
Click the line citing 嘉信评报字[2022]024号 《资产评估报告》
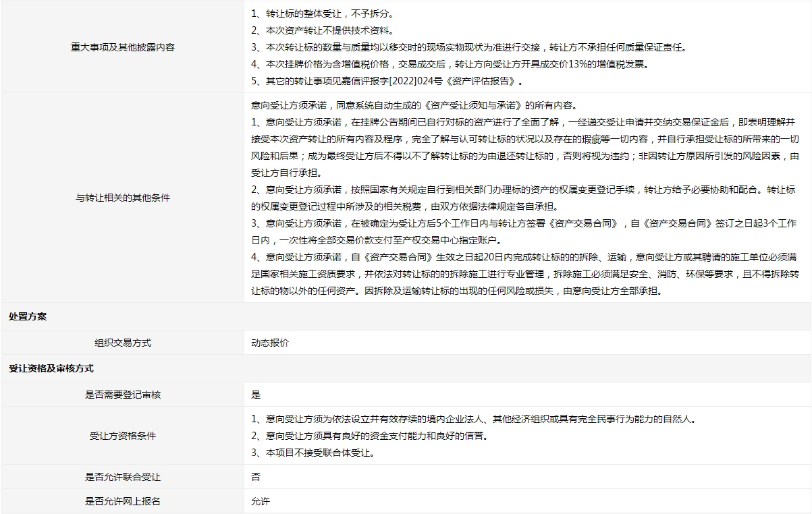coord(387,81)
